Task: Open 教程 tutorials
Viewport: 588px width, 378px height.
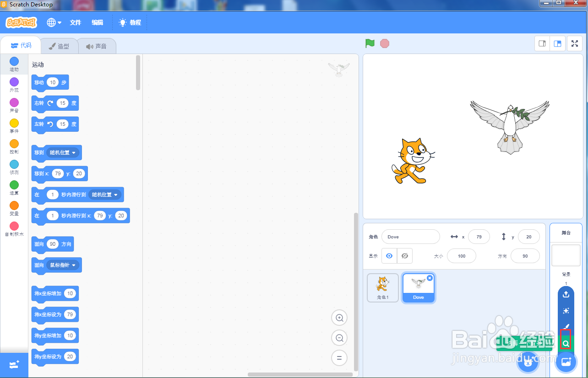Action: (x=130, y=22)
